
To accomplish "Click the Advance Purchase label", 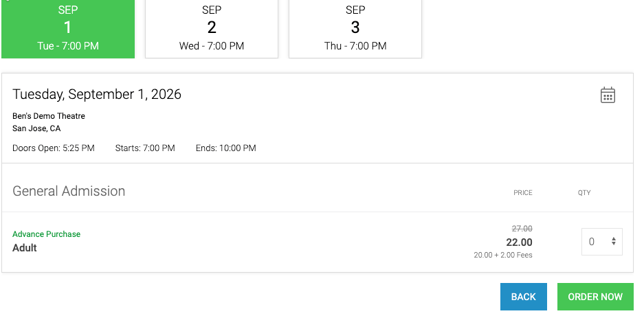I will (x=47, y=234).
